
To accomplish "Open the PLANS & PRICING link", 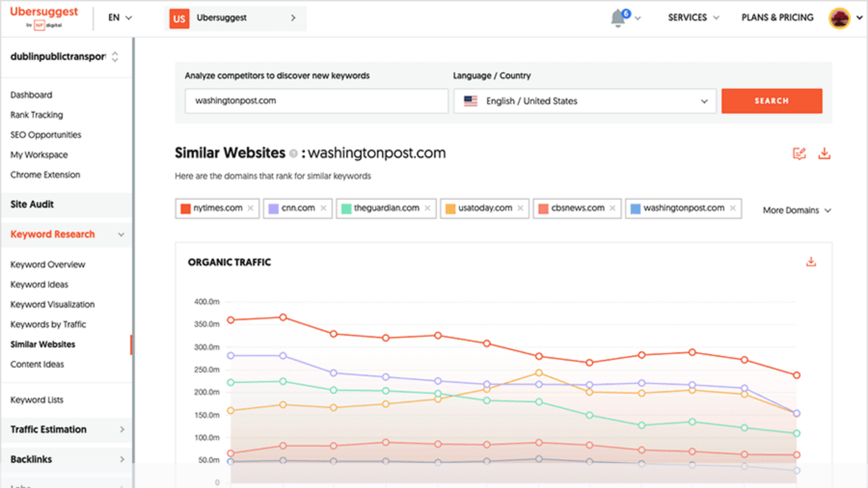I will 777,18.
